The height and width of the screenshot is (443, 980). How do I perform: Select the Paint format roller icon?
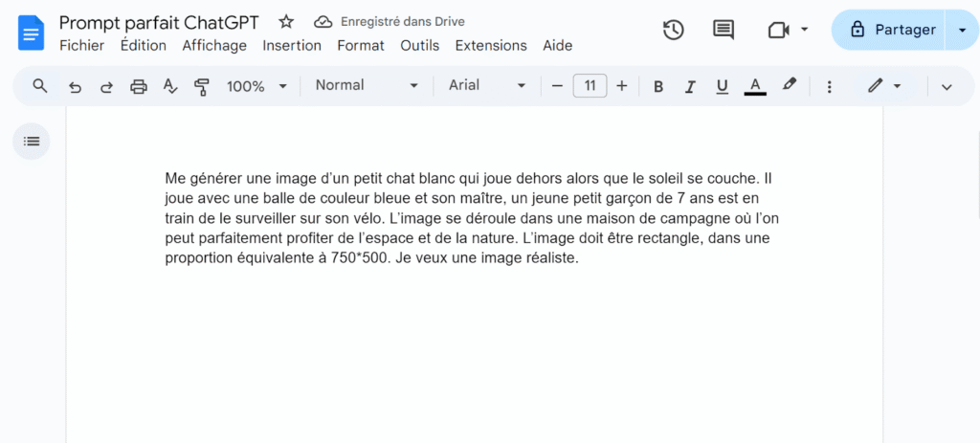tap(202, 86)
